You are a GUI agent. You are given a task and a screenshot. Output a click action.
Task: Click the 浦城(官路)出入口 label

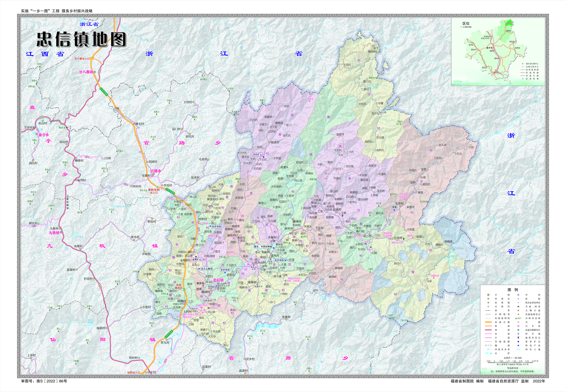(154, 191)
